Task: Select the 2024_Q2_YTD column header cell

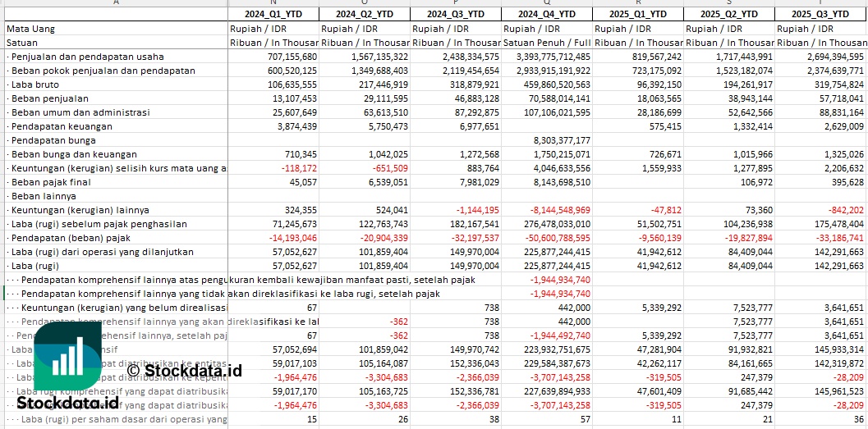Action: point(365,15)
